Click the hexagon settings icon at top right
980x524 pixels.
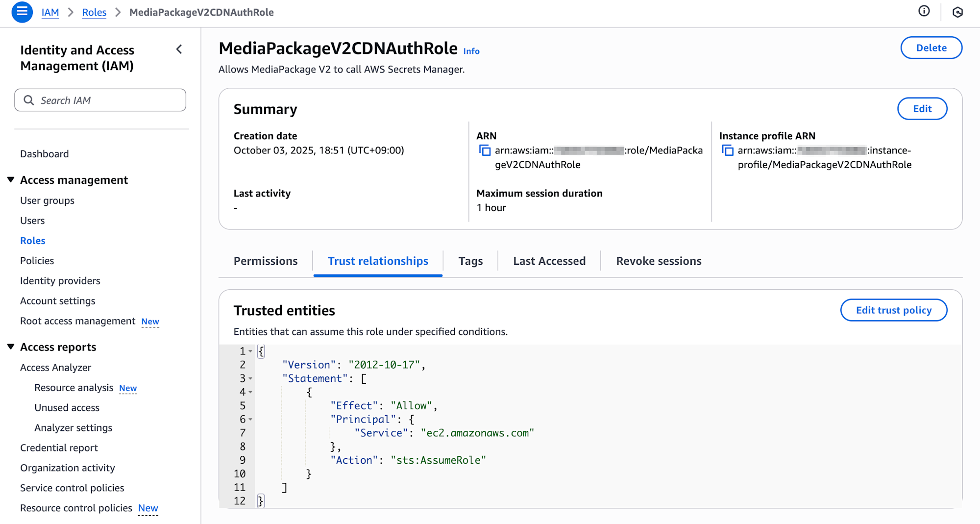pos(957,12)
